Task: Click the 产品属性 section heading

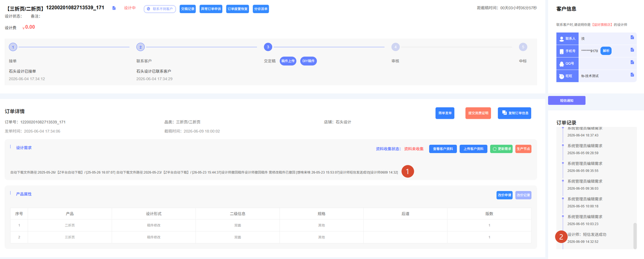Action: click(24, 194)
